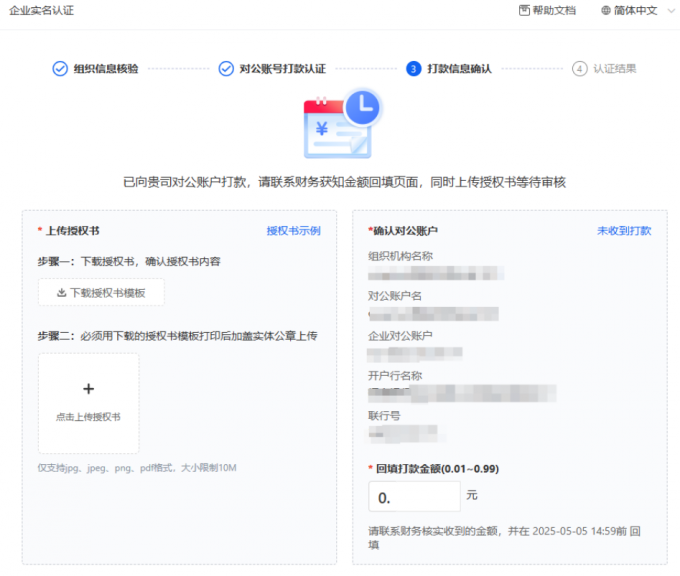Screen dimensions: 680x576
Task: Click the 步骤一 download instruction text
Action: tap(129, 262)
